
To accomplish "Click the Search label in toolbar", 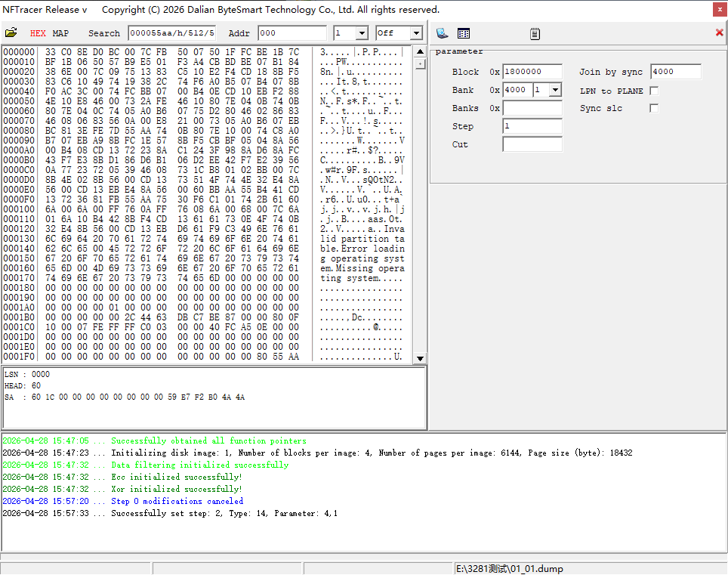I will (104, 33).
